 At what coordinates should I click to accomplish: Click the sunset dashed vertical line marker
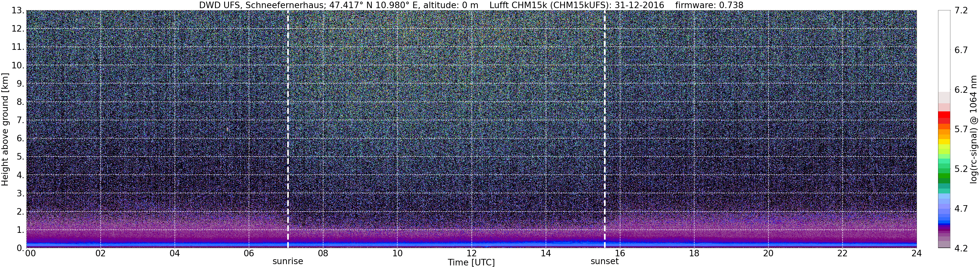click(x=605, y=129)
